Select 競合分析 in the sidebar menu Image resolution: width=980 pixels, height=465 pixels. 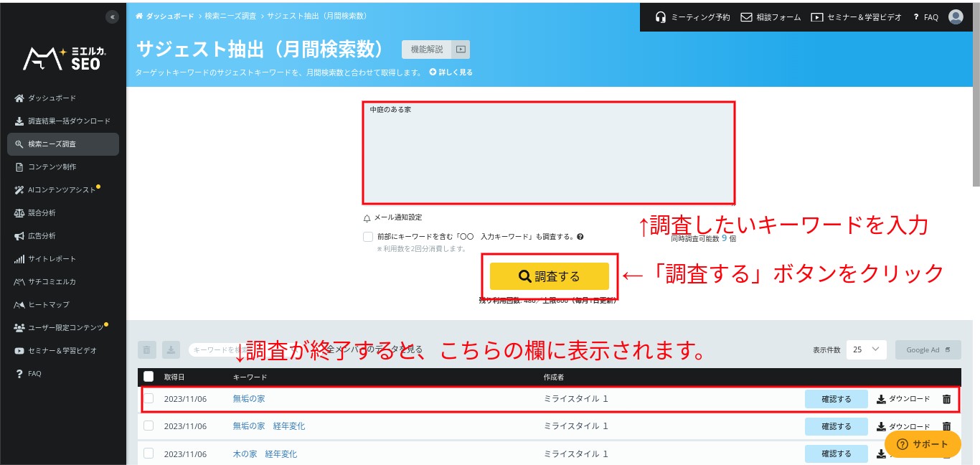click(42, 213)
